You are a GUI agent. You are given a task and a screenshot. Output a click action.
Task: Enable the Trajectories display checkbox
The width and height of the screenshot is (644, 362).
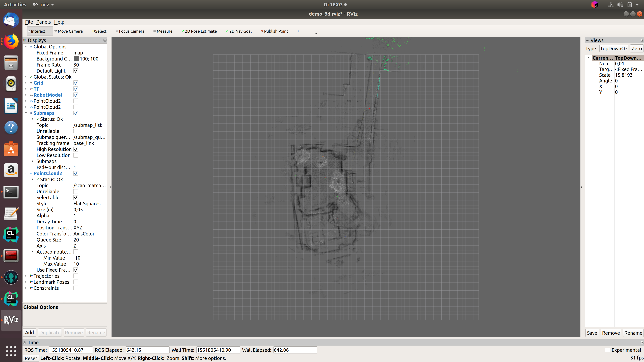(x=76, y=276)
